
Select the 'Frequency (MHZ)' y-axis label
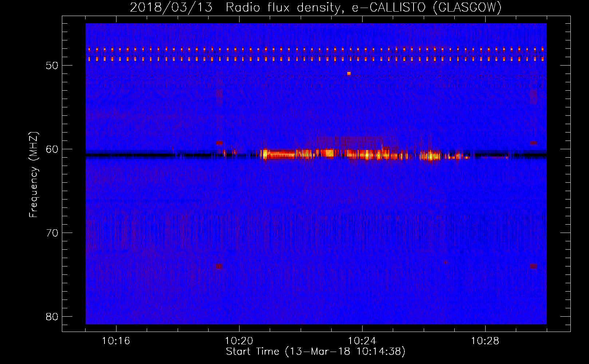33,175
